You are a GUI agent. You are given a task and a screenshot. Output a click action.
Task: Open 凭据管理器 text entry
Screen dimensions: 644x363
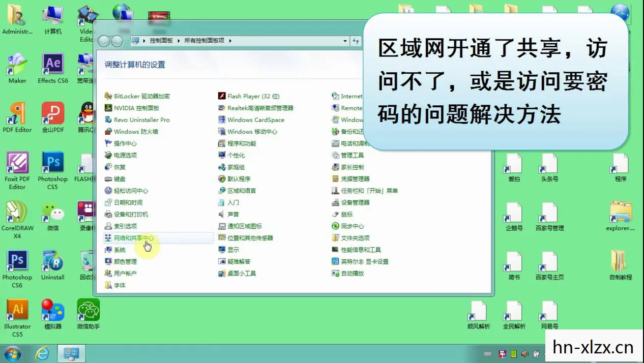pos(355,179)
